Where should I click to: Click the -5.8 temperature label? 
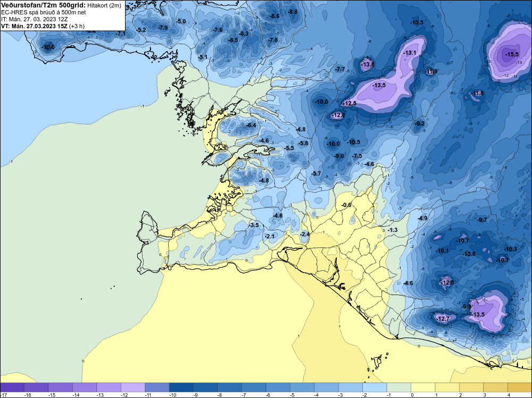point(303,143)
